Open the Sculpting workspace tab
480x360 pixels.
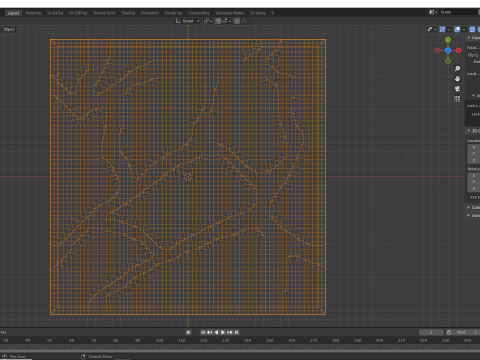[x=55, y=13]
